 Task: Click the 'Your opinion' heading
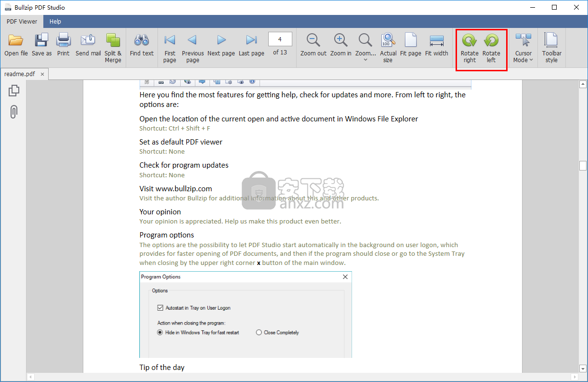(160, 212)
